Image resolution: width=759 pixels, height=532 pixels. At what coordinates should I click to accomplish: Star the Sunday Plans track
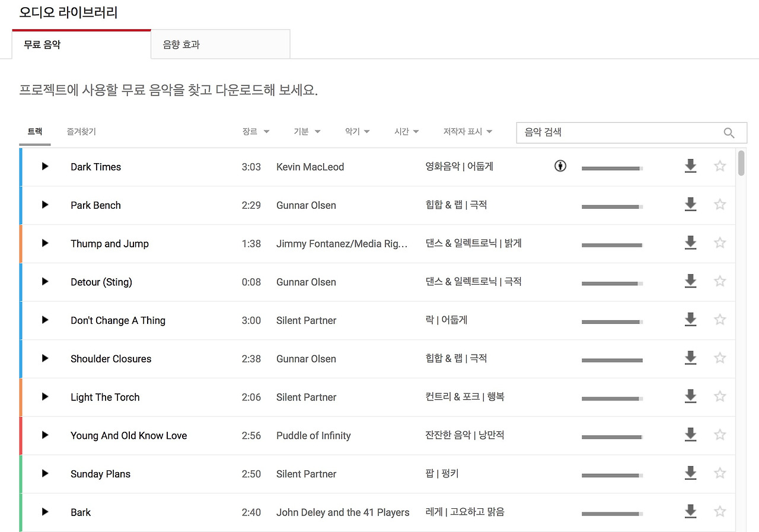coord(720,473)
